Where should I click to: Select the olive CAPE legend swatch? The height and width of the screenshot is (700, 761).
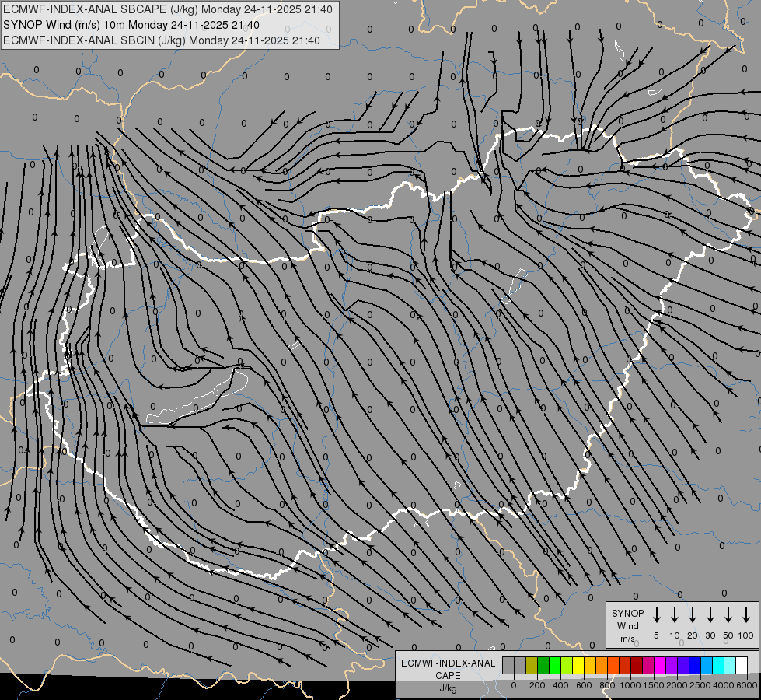pyautogui.click(x=532, y=665)
